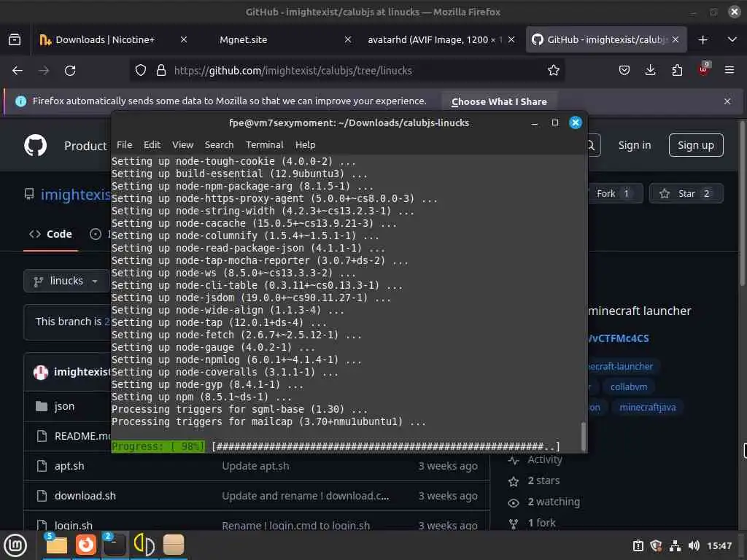
Task: Open the shield tracking protection icon
Action: (141, 71)
